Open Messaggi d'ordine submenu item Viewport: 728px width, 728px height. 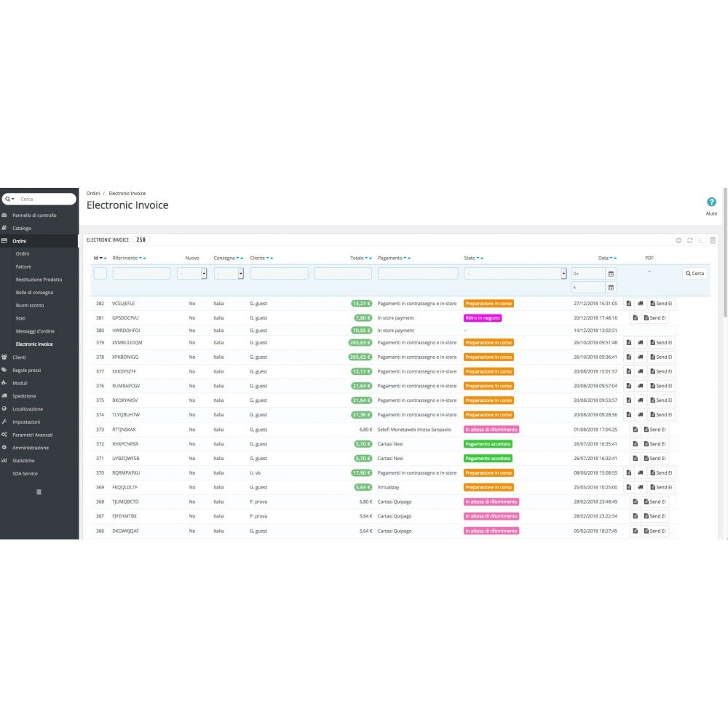(x=35, y=331)
